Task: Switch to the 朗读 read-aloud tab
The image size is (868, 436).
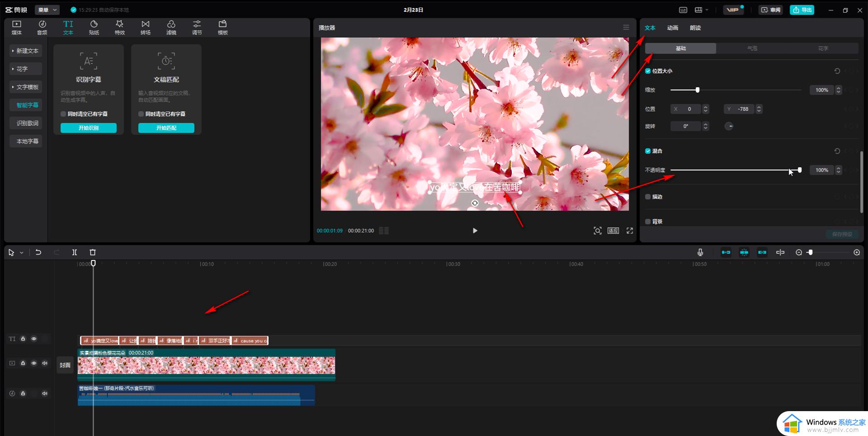Action: [695, 28]
